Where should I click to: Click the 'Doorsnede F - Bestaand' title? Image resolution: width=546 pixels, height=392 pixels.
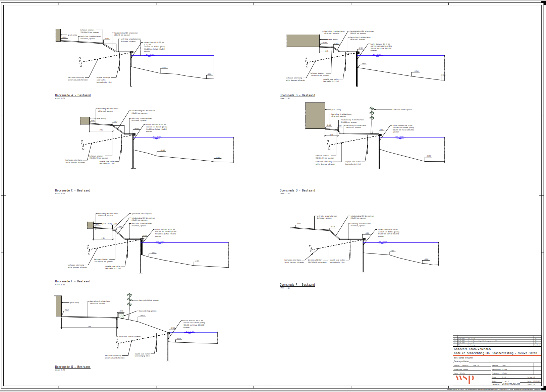tap(297, 285)
